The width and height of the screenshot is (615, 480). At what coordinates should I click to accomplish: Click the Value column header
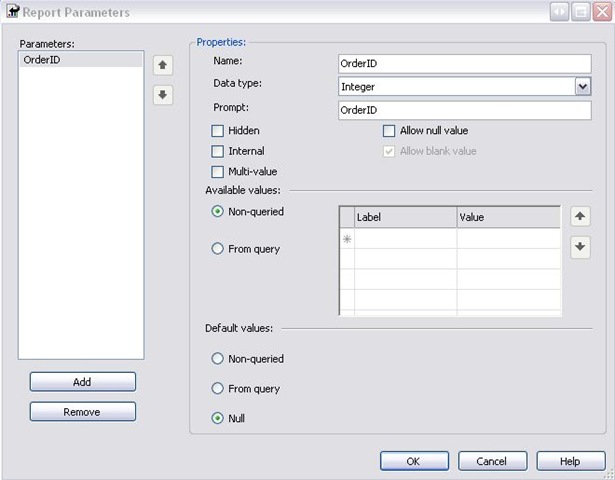[x=509, y=217]
